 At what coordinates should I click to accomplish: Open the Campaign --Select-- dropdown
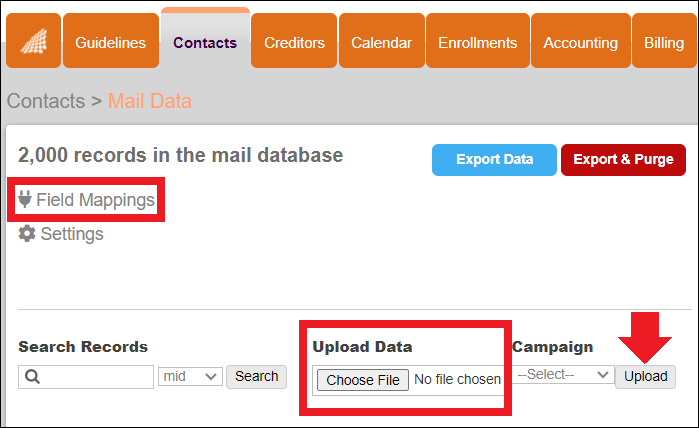pos(563,374)
